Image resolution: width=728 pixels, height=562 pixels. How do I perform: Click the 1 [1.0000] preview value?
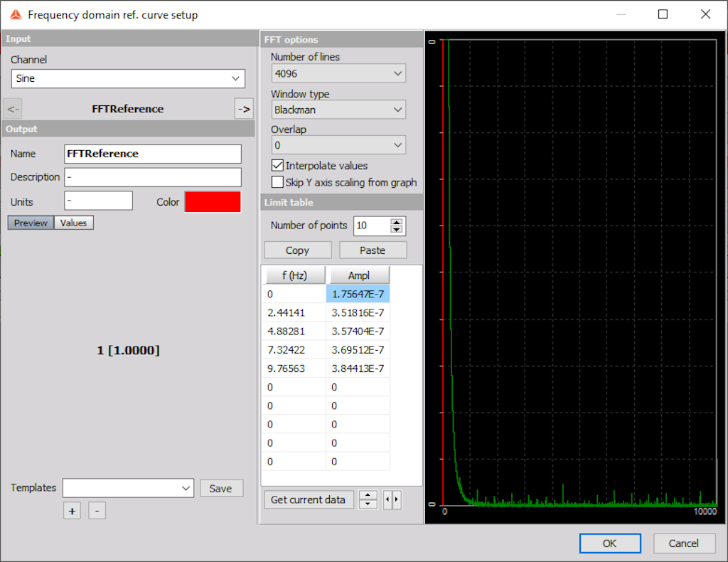(128, 350)
